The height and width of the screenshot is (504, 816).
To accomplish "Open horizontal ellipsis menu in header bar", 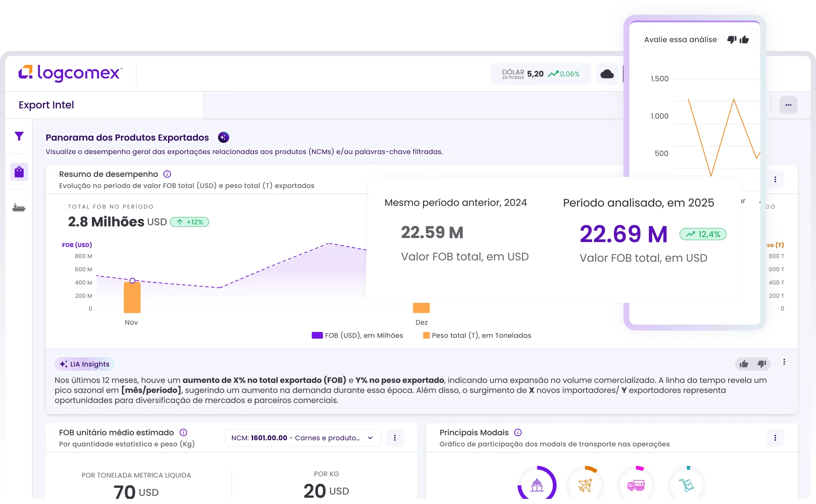I will click(788, 105).
